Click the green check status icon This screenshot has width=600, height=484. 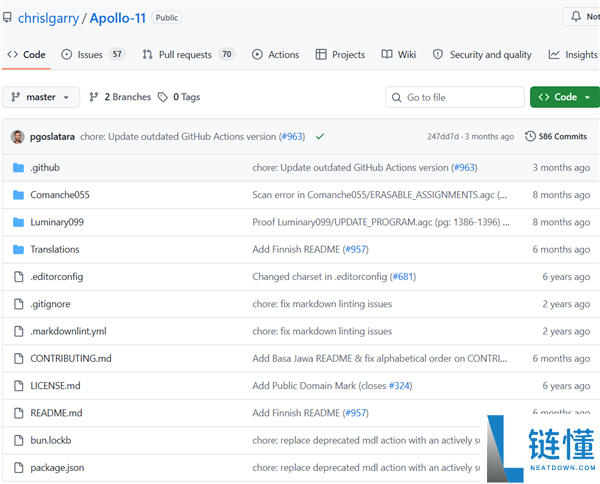[320, 136]
